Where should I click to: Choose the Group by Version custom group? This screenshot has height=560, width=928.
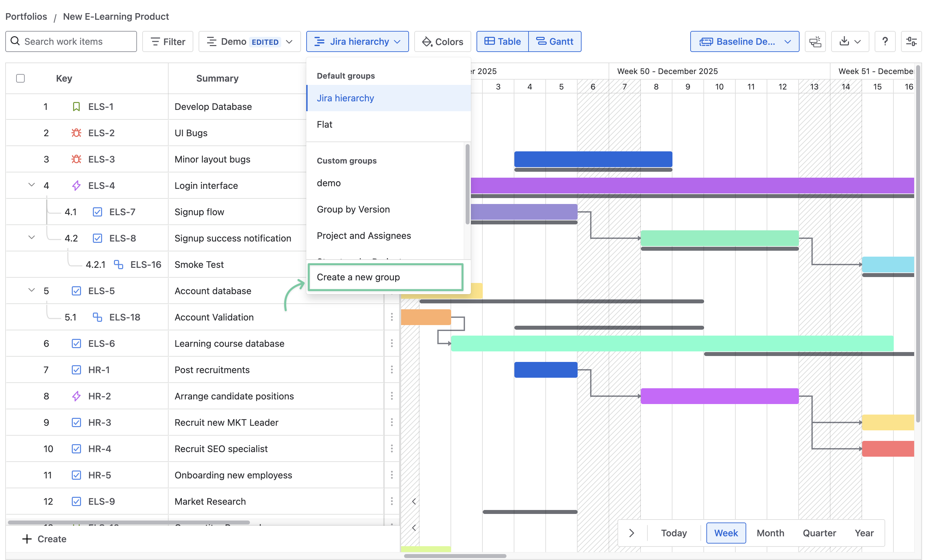point(353,209)
